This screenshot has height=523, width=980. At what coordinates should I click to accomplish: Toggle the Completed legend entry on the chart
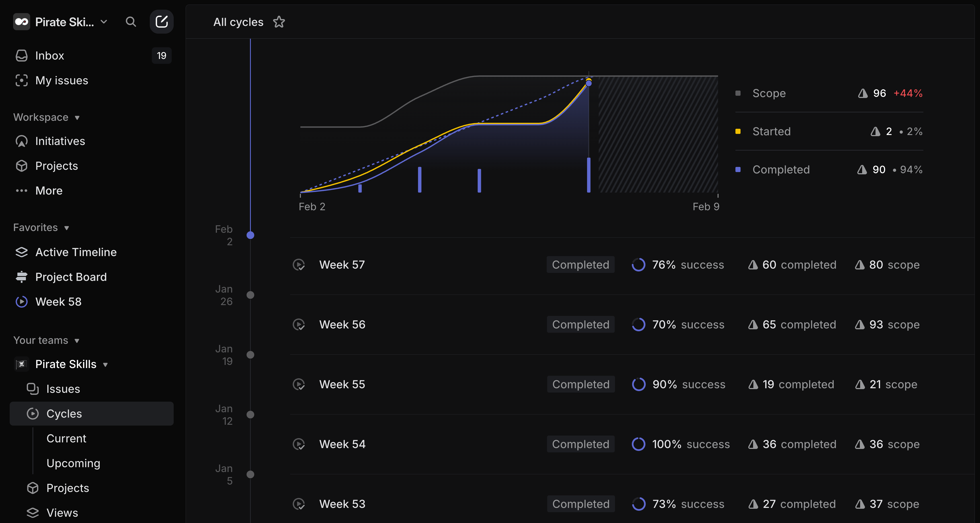(x=781, y=169)
